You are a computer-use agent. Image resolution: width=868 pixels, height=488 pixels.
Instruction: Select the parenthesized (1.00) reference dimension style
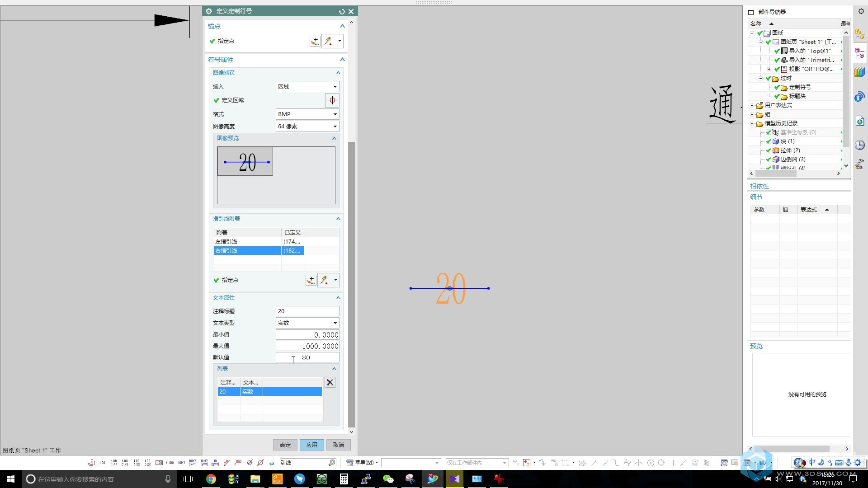[x=170, y=463]
